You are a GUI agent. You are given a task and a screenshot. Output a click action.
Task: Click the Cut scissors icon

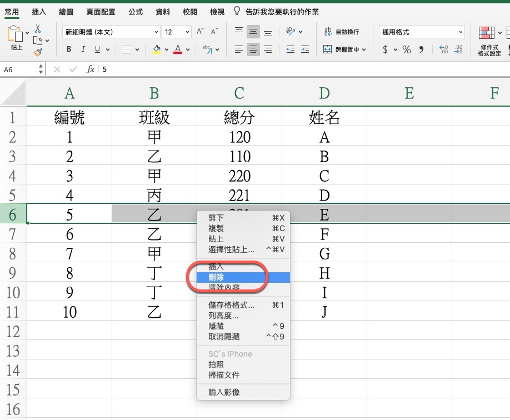(38, 29)
